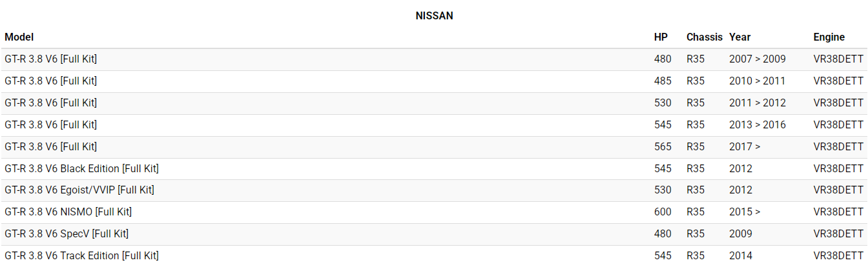
Task: Click the Model column header
Action: (19, 37)
